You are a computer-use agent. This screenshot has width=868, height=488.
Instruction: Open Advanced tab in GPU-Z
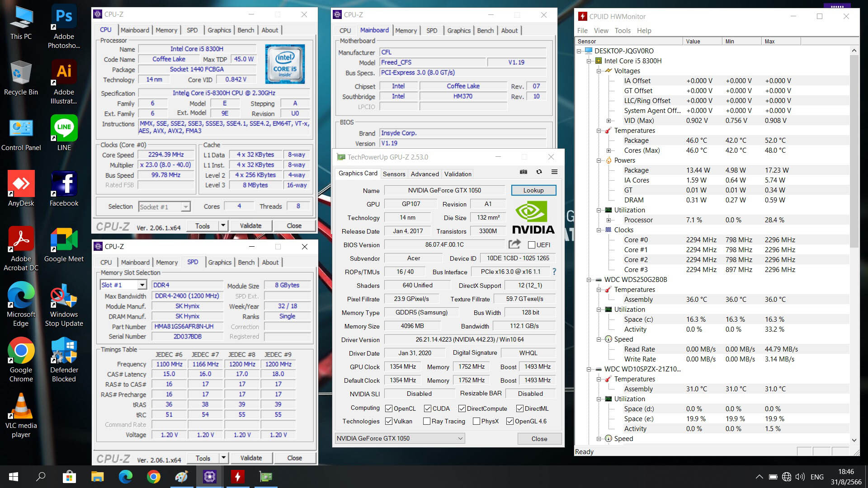tap(425, 174)
